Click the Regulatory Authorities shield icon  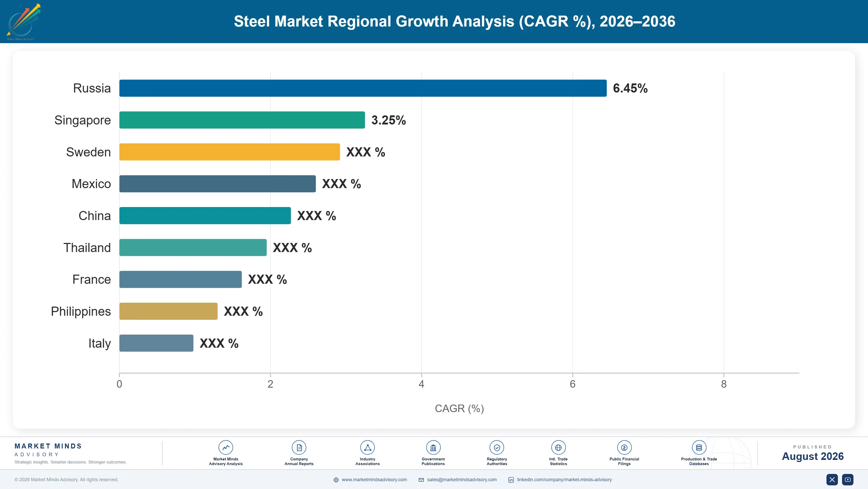[497, 447]
